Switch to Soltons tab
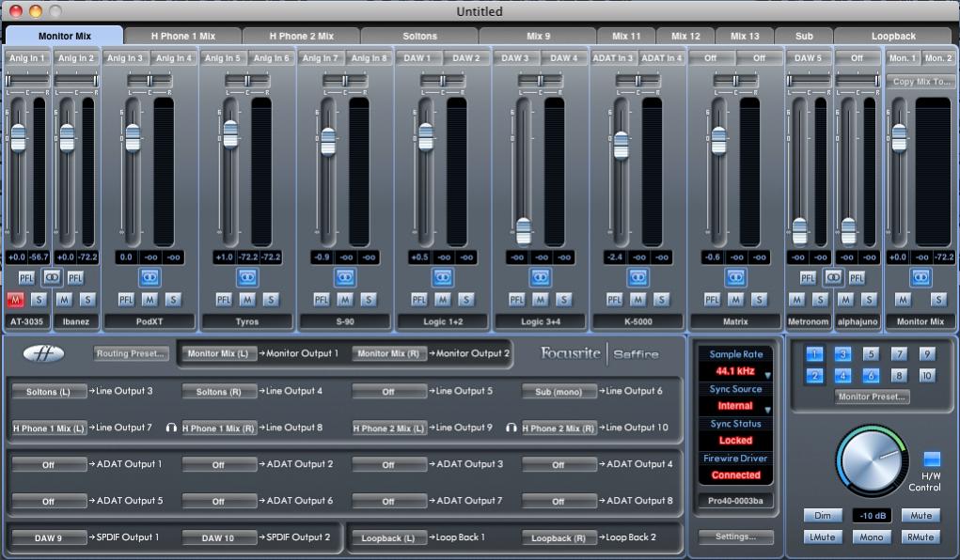Viewport: 960px width, 560px height. 420,36
